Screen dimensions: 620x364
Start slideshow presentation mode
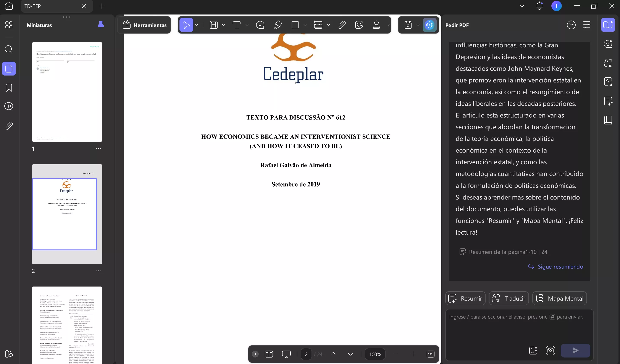(286, 354)
